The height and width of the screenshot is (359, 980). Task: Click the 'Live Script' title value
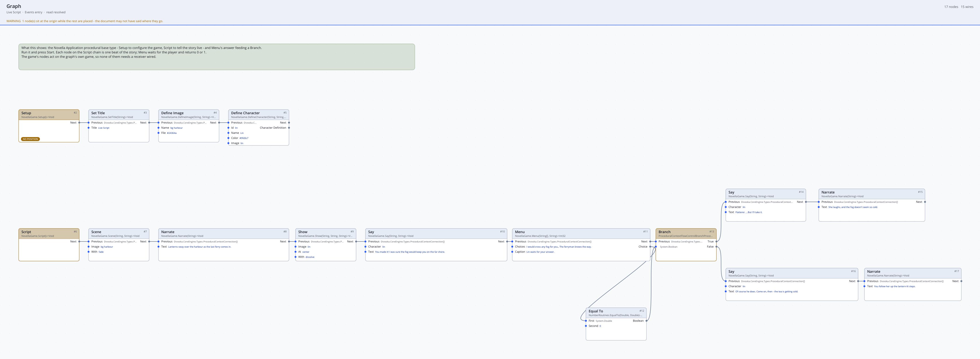103,128
